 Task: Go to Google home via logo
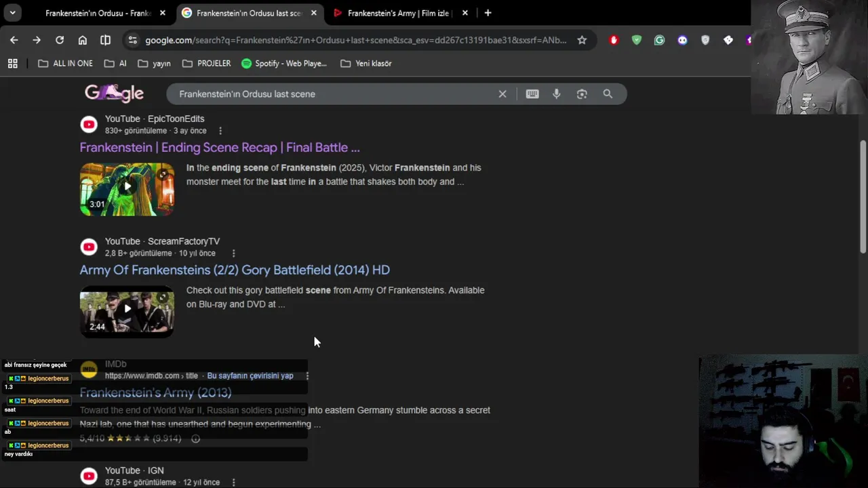click(x=114, y=94)
